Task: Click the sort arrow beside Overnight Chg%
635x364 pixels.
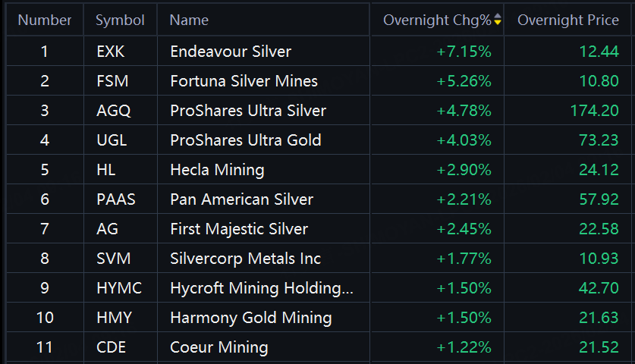Action: point(498,20)
